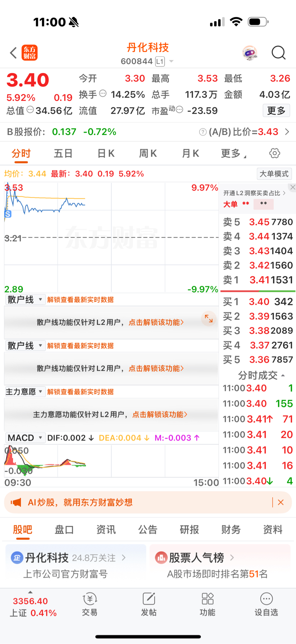The width and height of the screenshot is (296, 644).
Task: Expand the 上证 index bar arrow
Action: point(30,592)
